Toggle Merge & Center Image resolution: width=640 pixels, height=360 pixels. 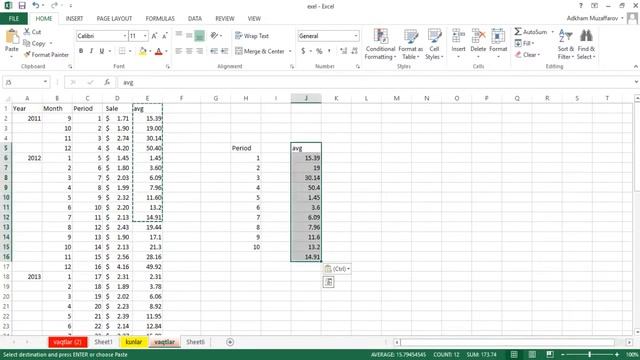[x=260, y=51]
